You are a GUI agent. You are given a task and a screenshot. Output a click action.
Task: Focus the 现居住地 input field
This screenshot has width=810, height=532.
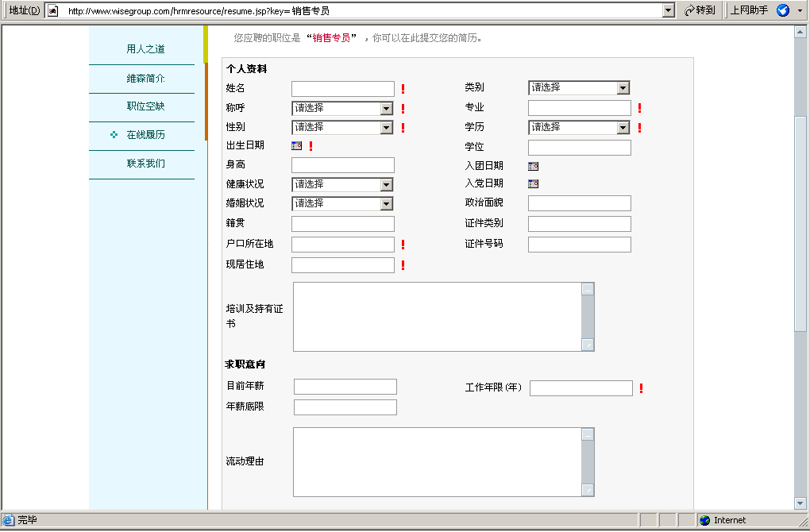click(343, 265)
